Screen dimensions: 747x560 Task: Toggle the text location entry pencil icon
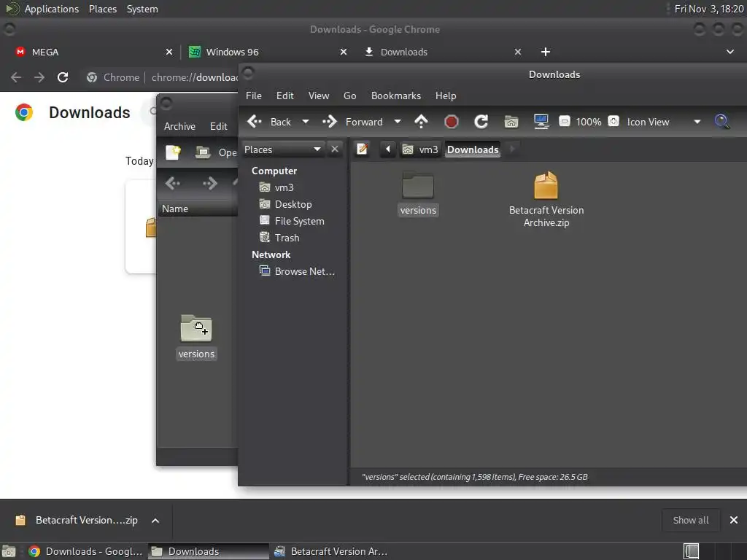(x=362, y=149)
